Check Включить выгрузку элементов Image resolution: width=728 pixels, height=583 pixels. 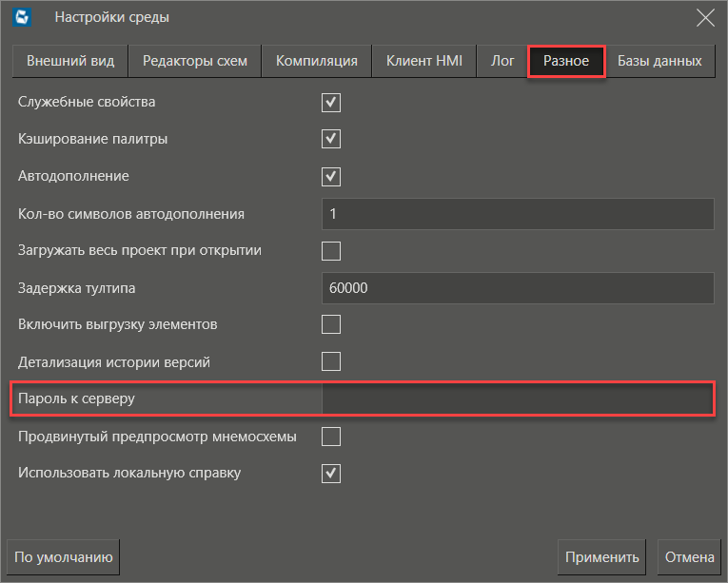331,324
